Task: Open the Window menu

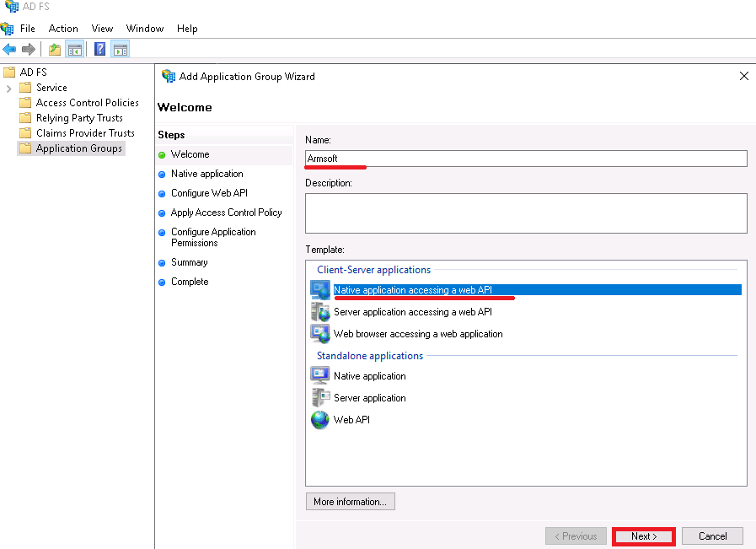Action: 145,29
